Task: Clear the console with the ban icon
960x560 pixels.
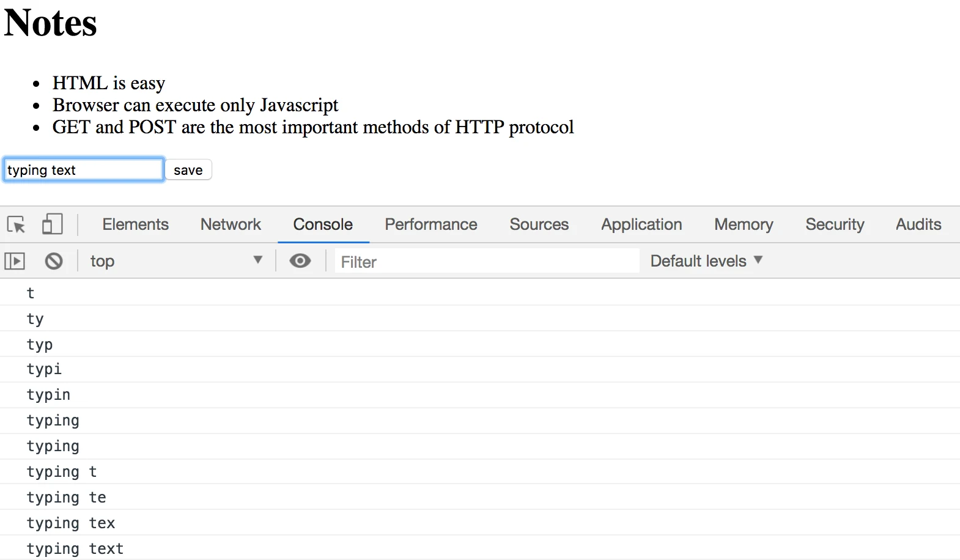Action: coord(54,262)
